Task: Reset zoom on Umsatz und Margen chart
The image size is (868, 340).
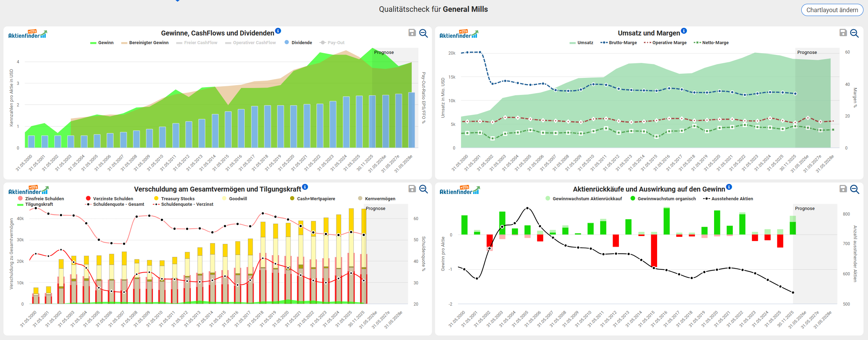Action: pyautogui.click(x=854, y=33)
